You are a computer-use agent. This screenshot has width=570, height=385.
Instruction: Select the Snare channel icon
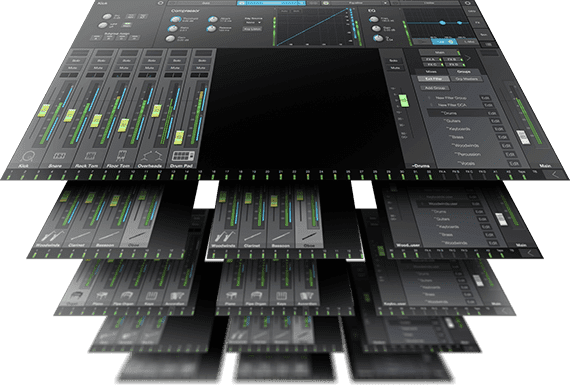pyautogui.click(x=59, y=156)
